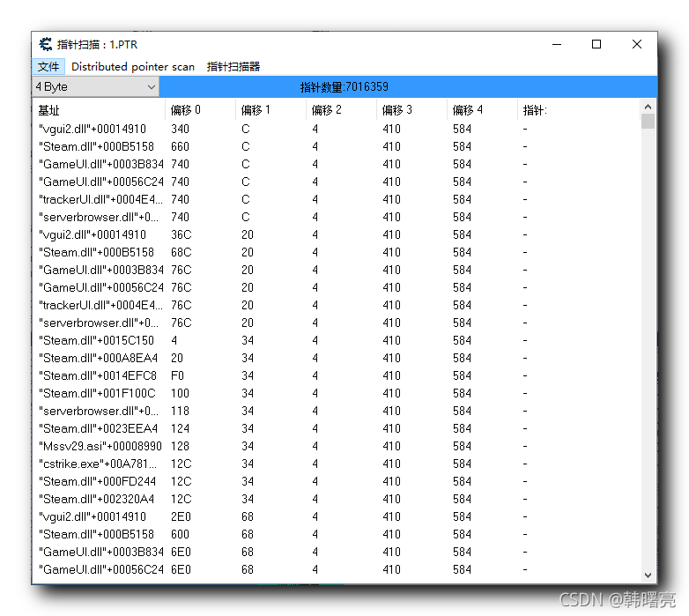689x616 pixels.
Task: Open the 文件 menu
Action: [48, 66]
